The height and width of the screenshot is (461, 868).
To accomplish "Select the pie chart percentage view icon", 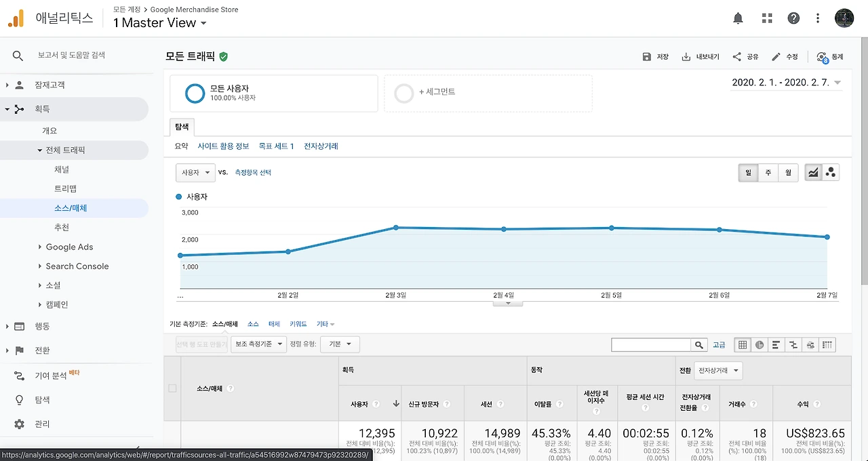I will pyautogui.click(x=759, y=345).
